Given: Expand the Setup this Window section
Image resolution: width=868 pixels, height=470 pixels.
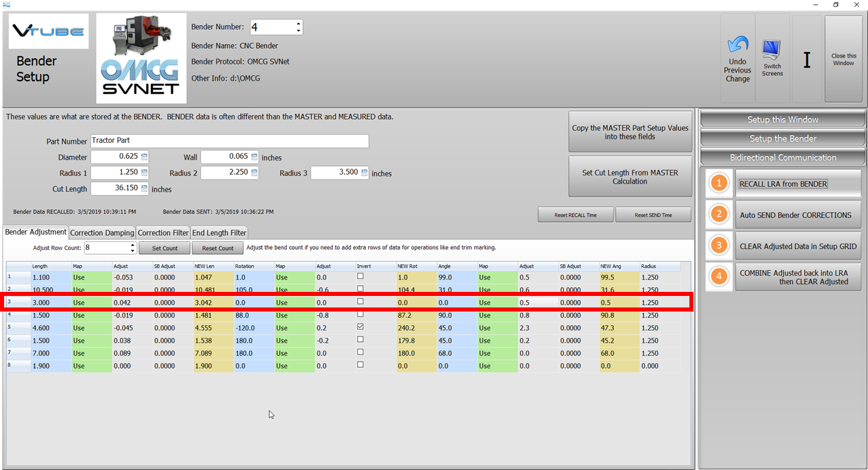Looking at the screenshot, I should point(782,120).
